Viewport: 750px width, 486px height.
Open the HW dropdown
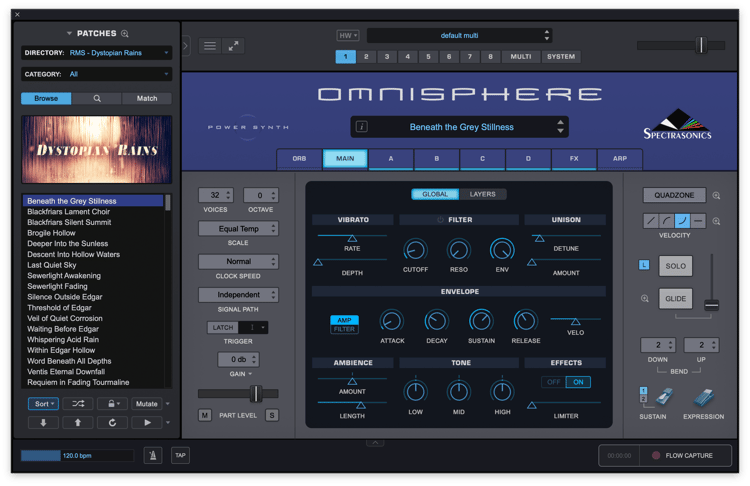click(348, 35)
